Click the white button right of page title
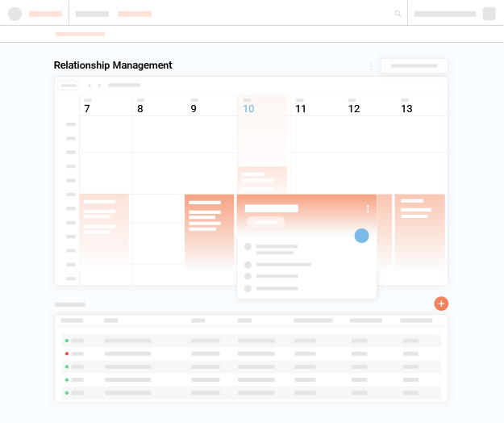The height and width of the screenshot is (423, 504). (x=414, y=66)
